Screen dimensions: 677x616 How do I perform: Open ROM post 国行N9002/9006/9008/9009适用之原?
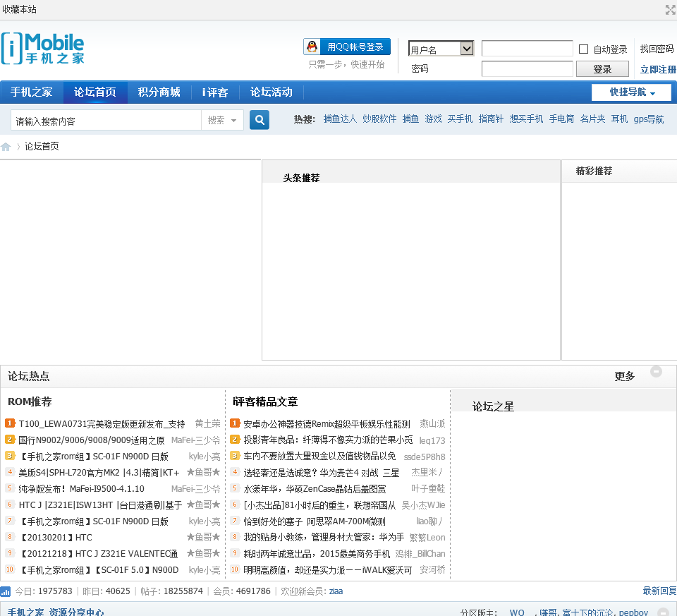(92, 440)
